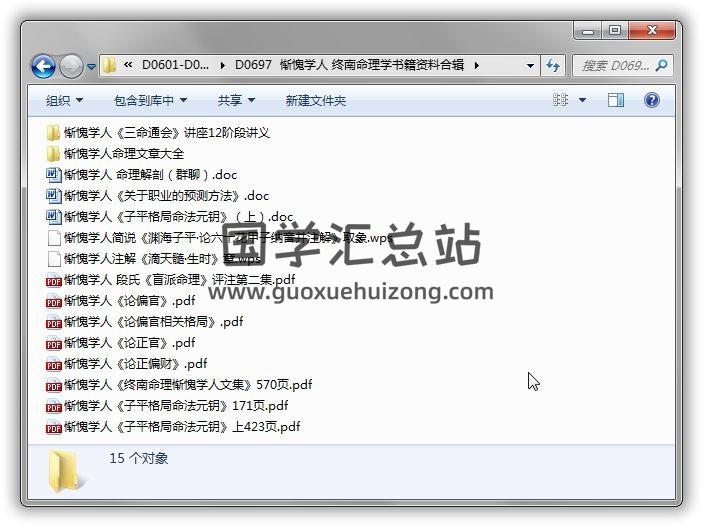
Task: Select file 惭愧学人注解《滴天髓·生时》wps
Action: click(162, 259)
